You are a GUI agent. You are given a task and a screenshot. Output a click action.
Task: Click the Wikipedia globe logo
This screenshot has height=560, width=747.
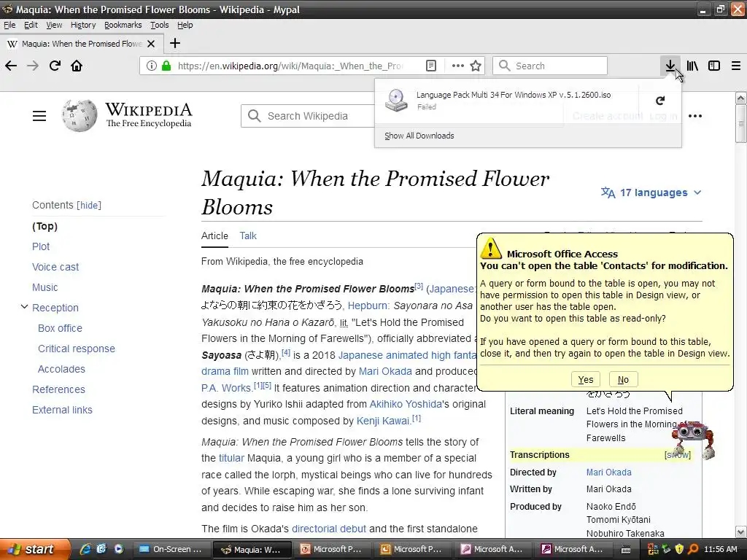79,116
